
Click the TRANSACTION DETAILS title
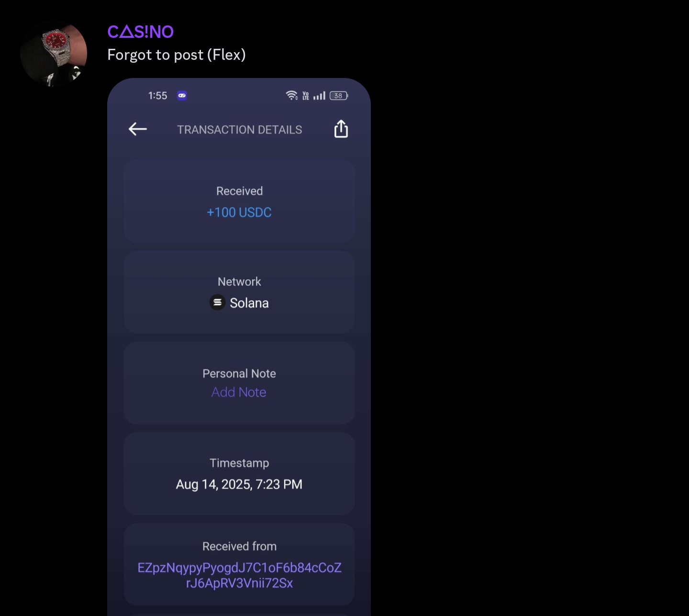[x=240, y=130]
